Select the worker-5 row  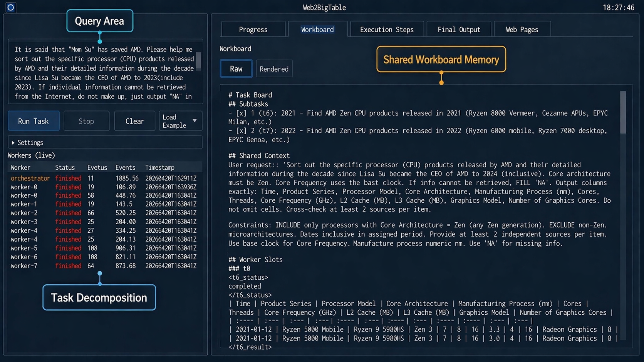[105, 248]
